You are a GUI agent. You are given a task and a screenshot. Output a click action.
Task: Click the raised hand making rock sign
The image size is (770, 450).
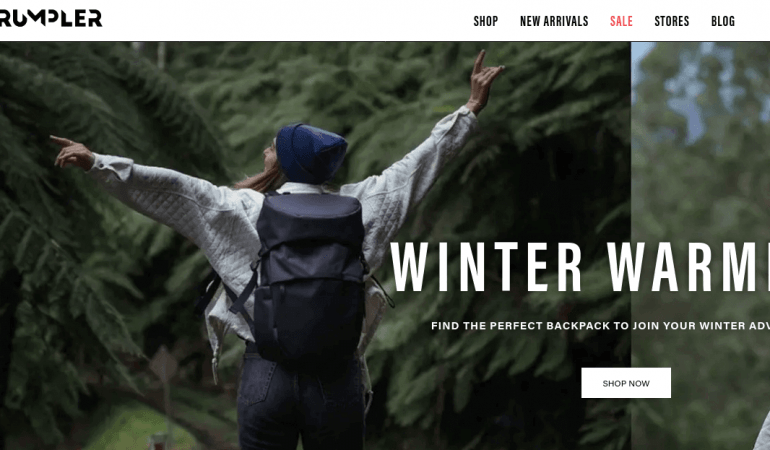pos(483,81)
